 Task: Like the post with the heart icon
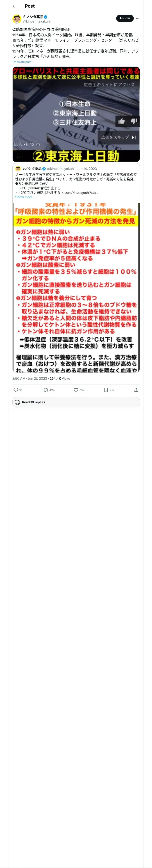[x=79, y=390]
